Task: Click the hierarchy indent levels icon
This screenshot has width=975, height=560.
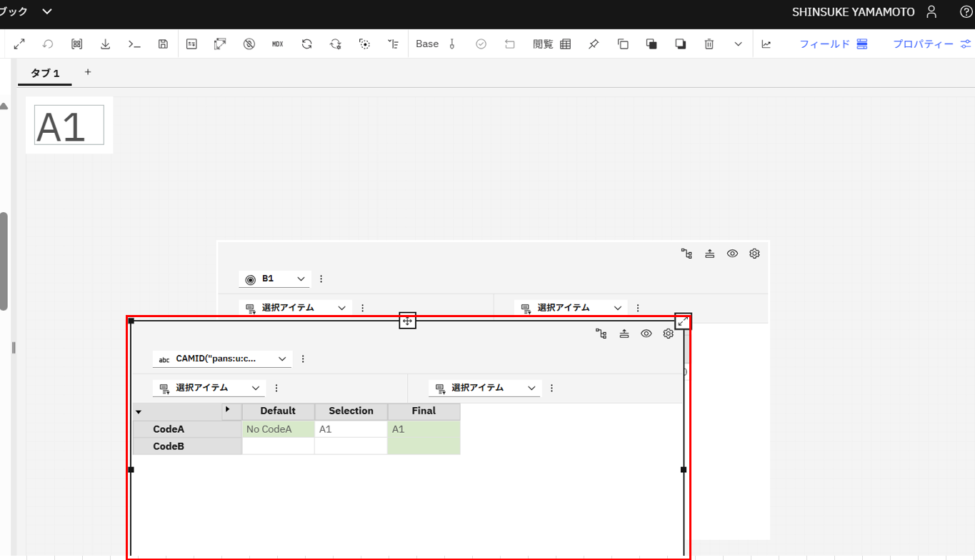Action: click(x=393, y=44)
